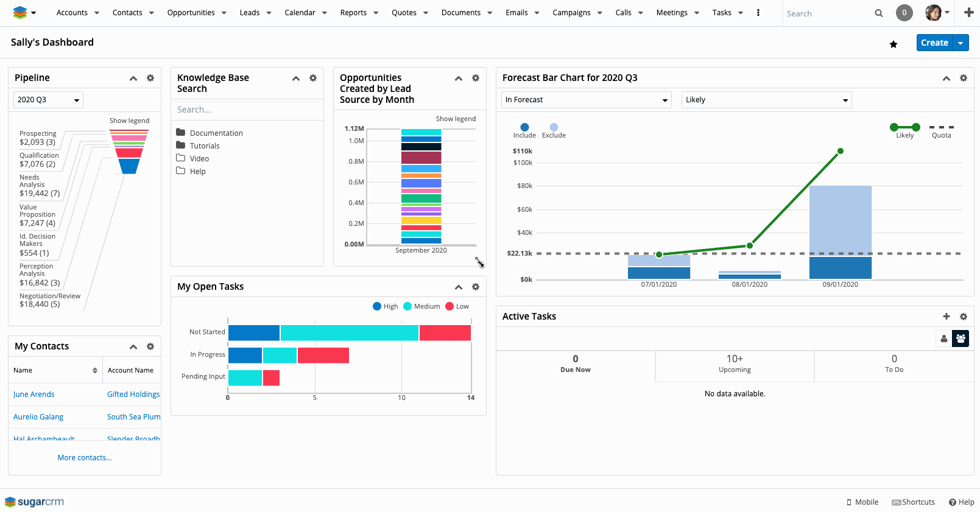
Task: Open the In Forecast dropdown
Action: tap(586, 100)
